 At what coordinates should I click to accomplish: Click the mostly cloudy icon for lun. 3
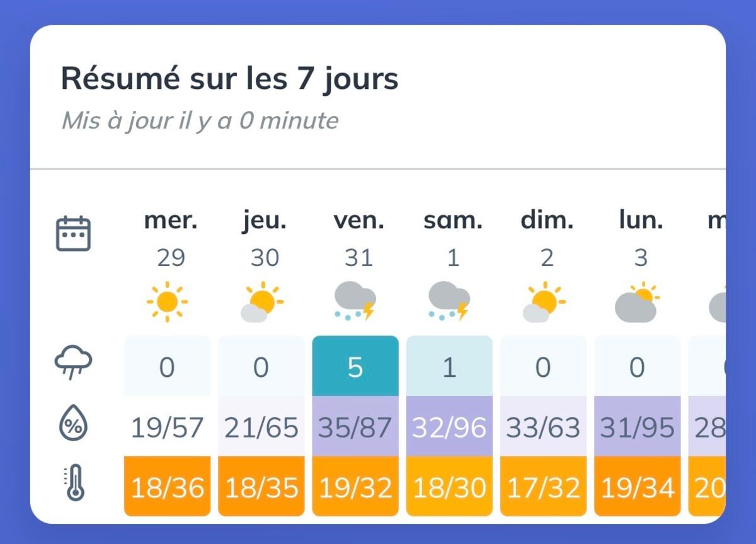pos(637,303)
